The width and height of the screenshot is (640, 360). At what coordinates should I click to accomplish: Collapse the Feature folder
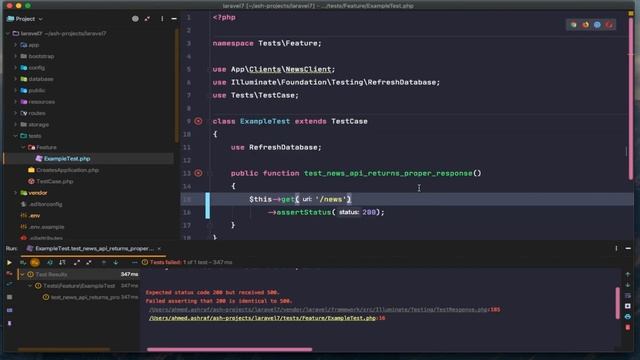click(23, 147)
